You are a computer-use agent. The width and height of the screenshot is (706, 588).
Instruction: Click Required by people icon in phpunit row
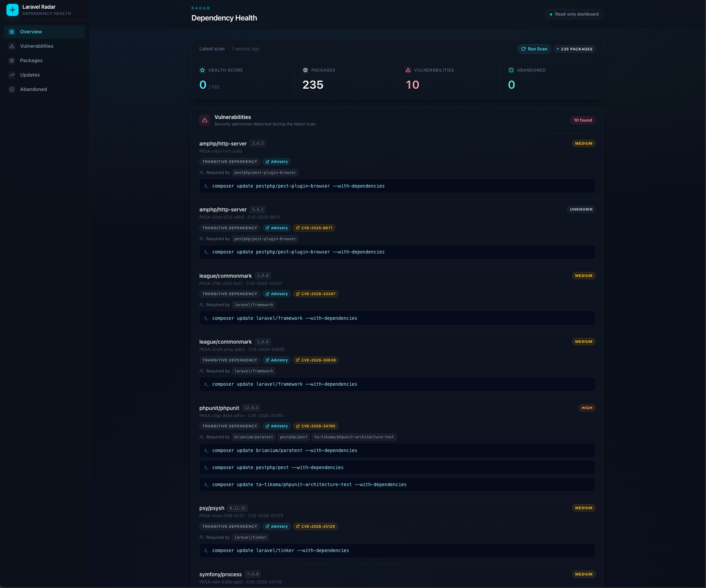[x=202, y=437]
